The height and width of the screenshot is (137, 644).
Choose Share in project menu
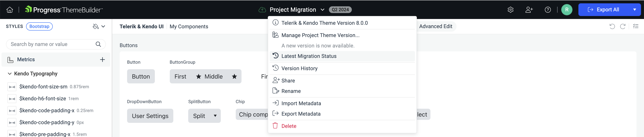click(342, 81)
